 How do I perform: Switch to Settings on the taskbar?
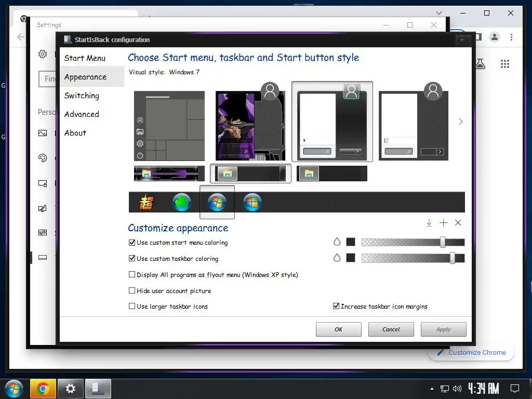[71, 389]
